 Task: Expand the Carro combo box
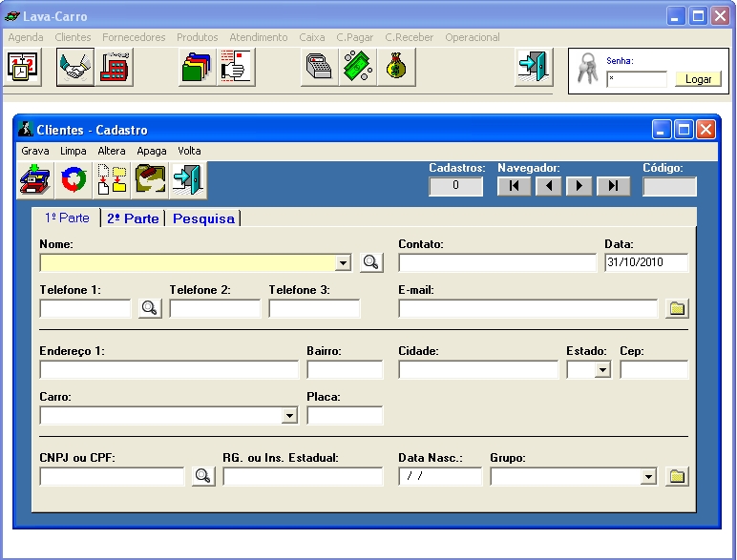290,416
